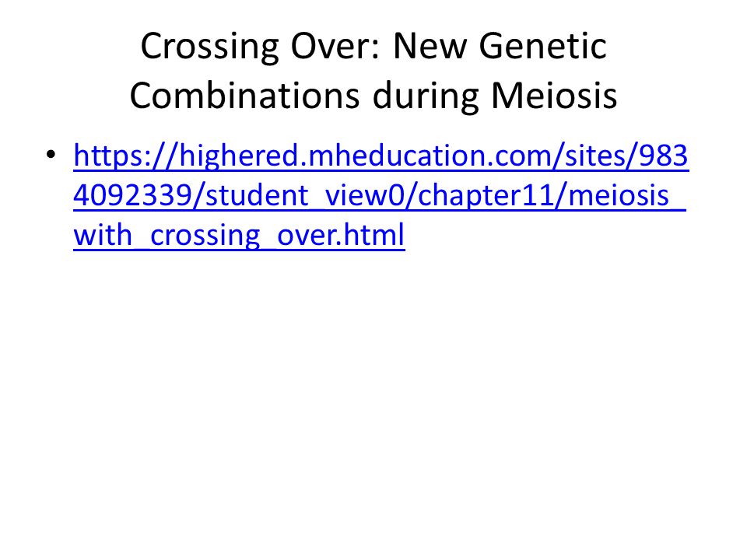Click the word 'New' in the title

[430, 46]
